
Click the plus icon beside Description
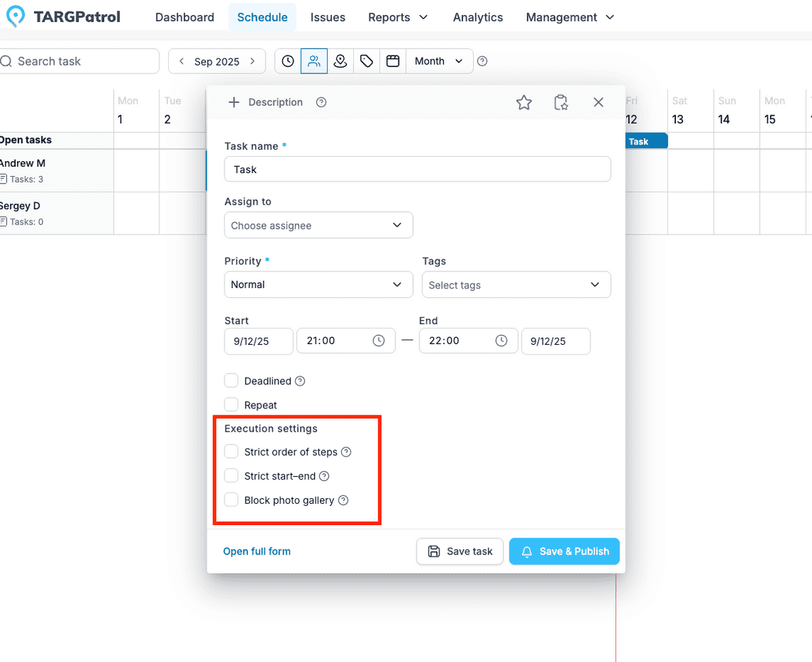234,102
